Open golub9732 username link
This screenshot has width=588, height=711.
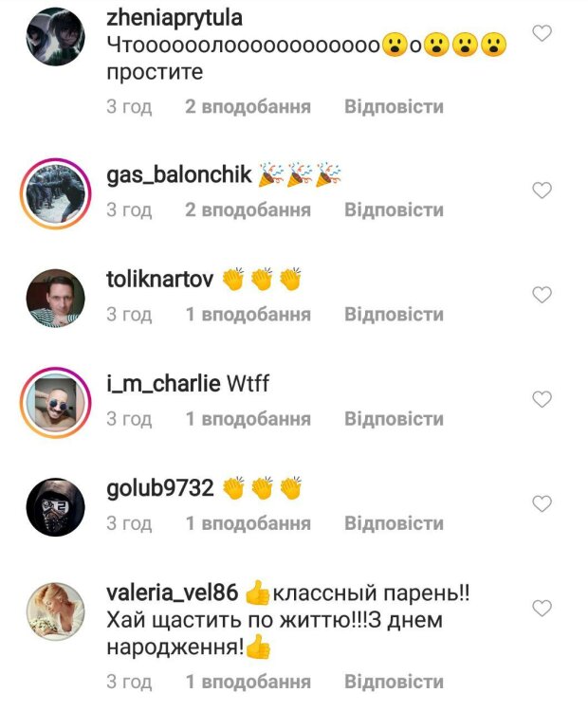(159, 488)
